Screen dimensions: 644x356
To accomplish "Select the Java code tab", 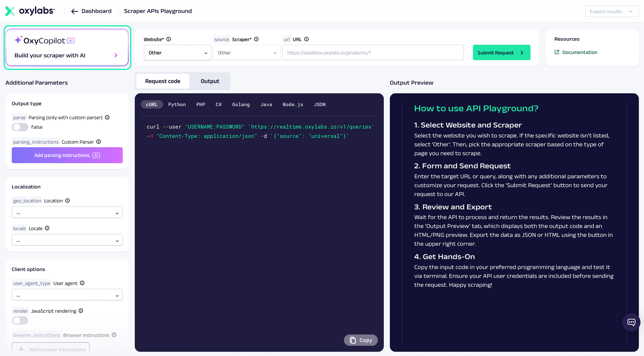I will click(266, 104).
